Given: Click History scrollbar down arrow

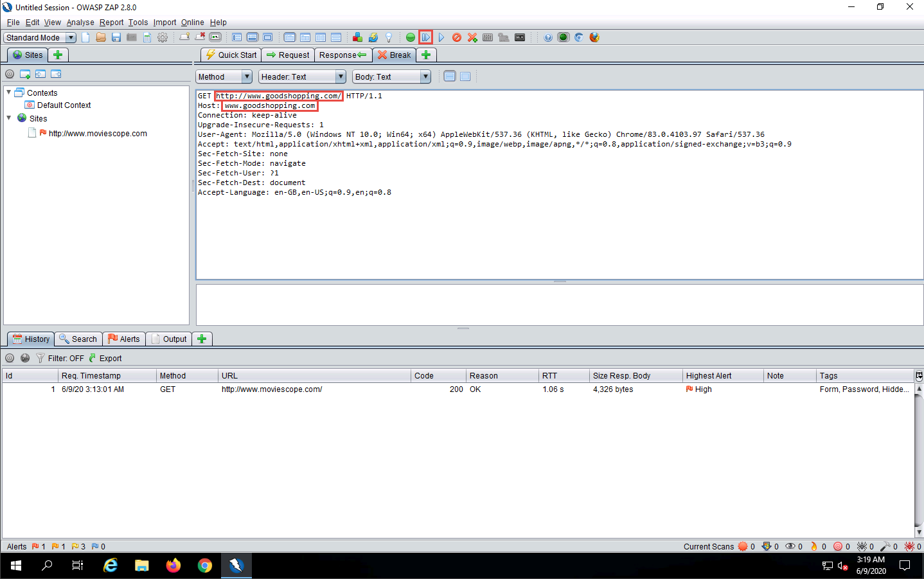Looking at the screenshot, I should (919, 533).
